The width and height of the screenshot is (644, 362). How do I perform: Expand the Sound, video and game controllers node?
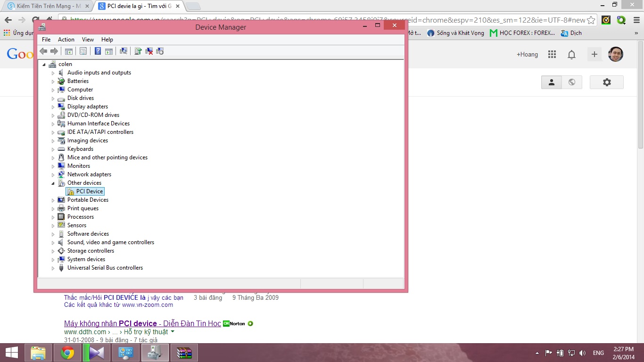[53, 243]
